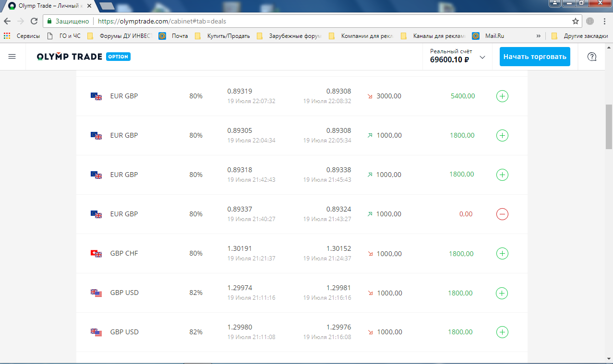Expand the account balance dropdown
Screen dimensions: 613x364
pyautogui.click(x=482, y=58)
